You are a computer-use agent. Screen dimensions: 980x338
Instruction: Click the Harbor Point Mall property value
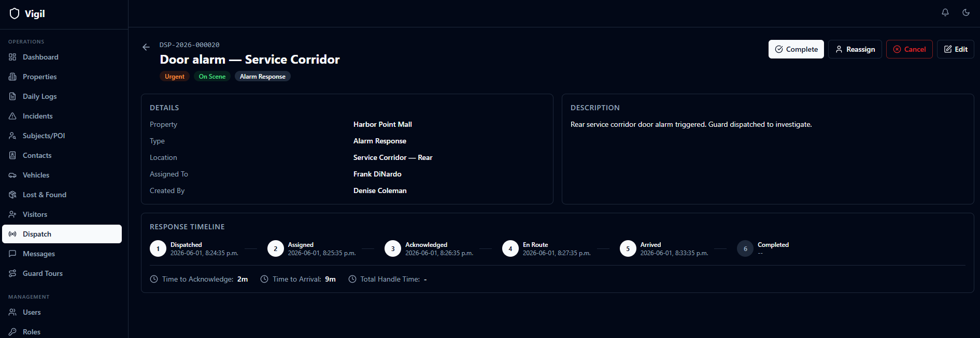382,124
